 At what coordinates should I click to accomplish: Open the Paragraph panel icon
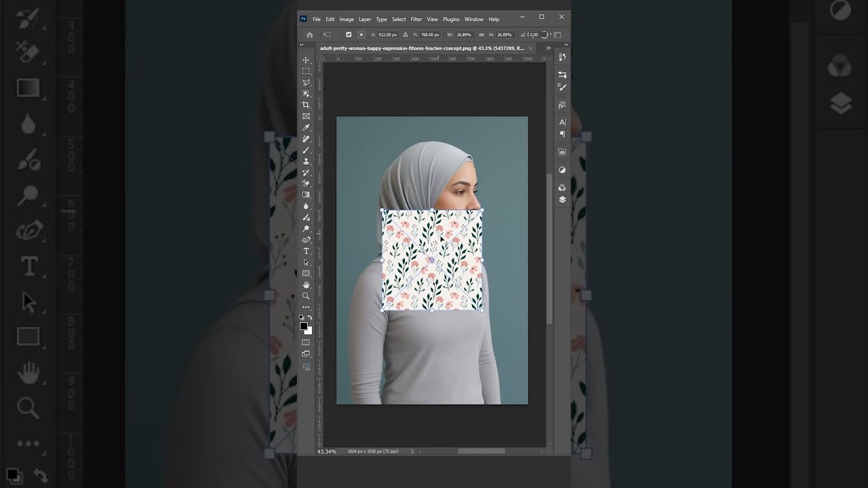coord(562,134)
